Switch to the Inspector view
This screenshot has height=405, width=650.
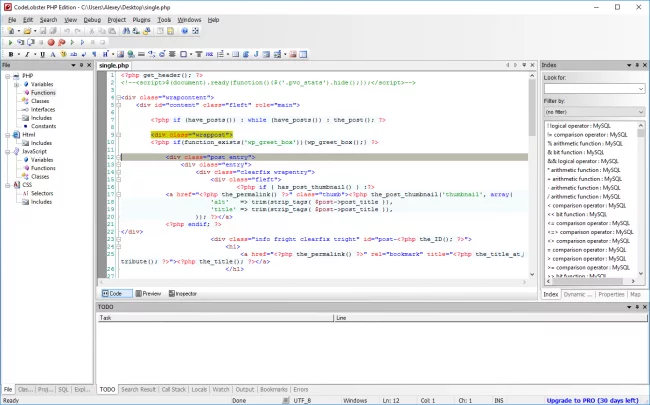183,293
